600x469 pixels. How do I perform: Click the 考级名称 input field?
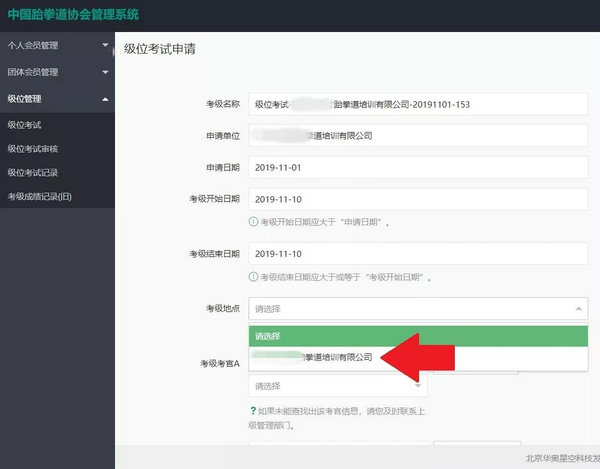coord(418,104)
